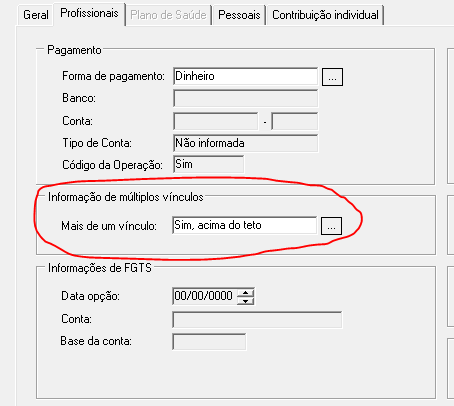Screen dimensions: 454x406
Task: Click the Forma de pagamento field
Action: click(x=245, y=76)
